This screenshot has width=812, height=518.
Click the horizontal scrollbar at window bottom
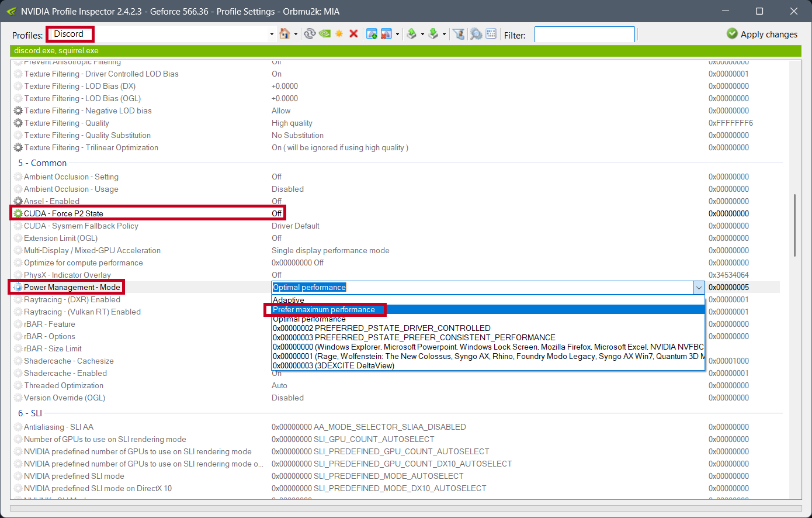(406, 509)
